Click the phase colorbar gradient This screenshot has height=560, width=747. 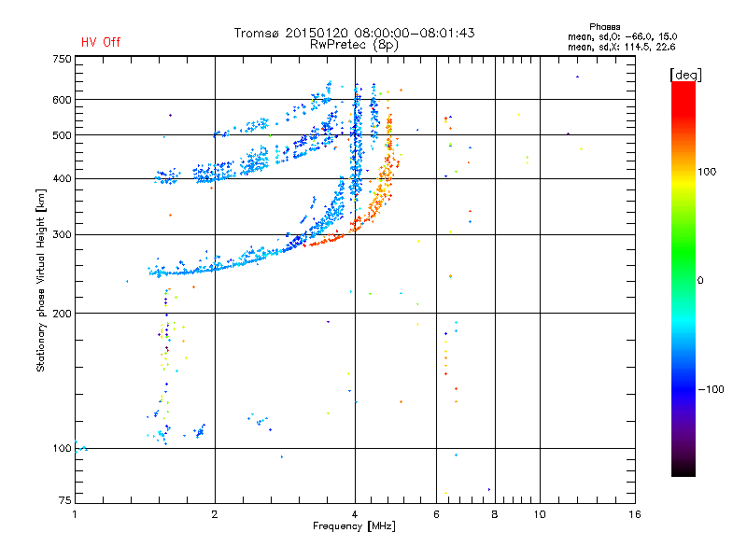click(684, 279)
